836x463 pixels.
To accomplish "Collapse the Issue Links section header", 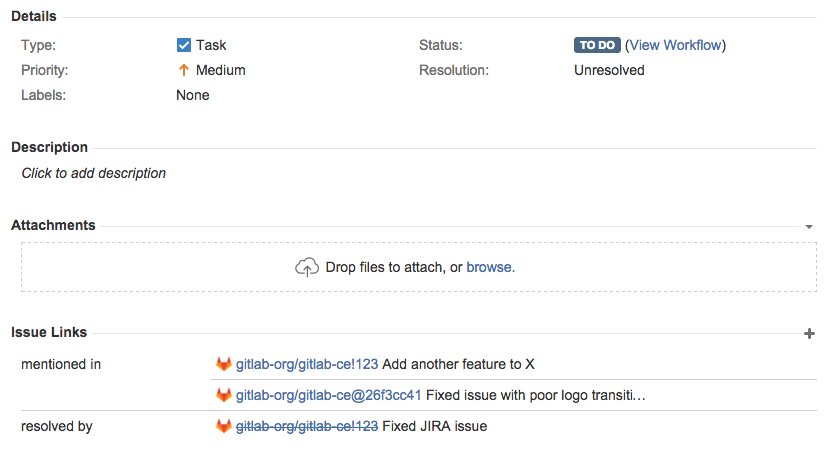I will pyautogui.click(x=49, y=332).
